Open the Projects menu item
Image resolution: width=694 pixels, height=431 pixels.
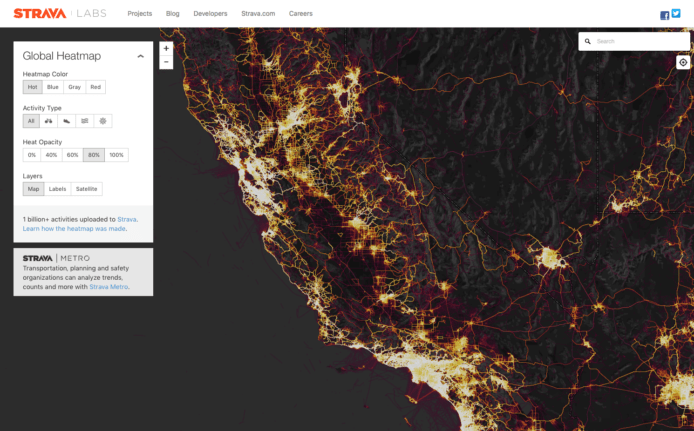coord(140,14)
